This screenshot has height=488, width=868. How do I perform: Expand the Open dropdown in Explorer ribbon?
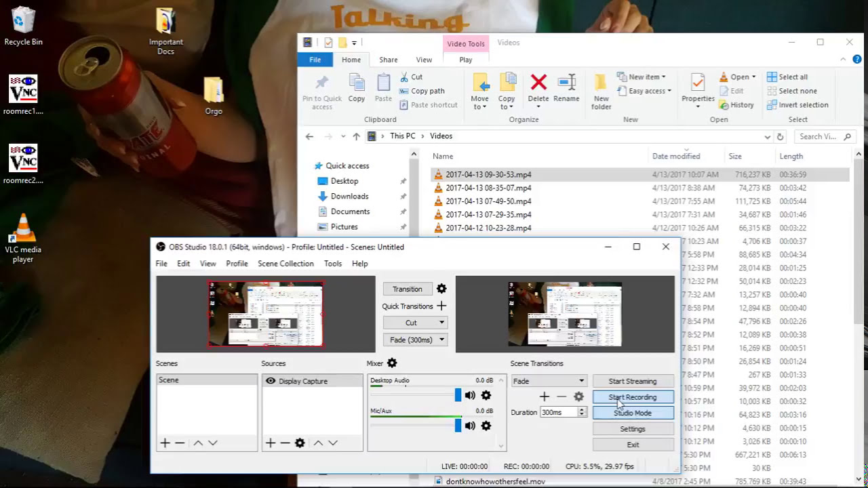tap(738, 77)
